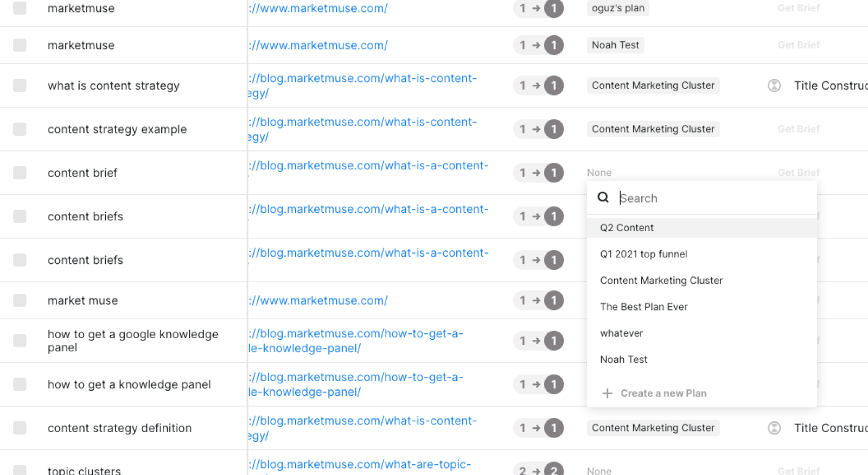Open the plan selector showing None for 'content brief'
The height and width of the screenshot is (475, 868).
click(599, 173)
